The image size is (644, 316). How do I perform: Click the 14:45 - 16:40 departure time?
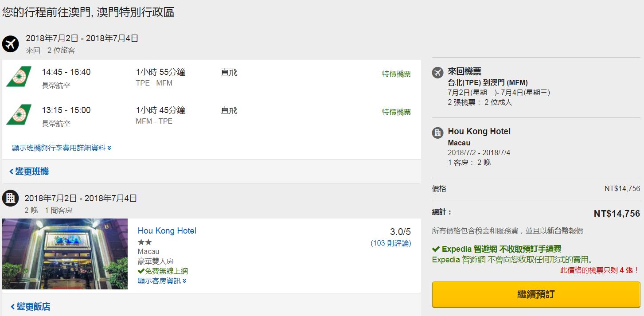click(66, 72)
